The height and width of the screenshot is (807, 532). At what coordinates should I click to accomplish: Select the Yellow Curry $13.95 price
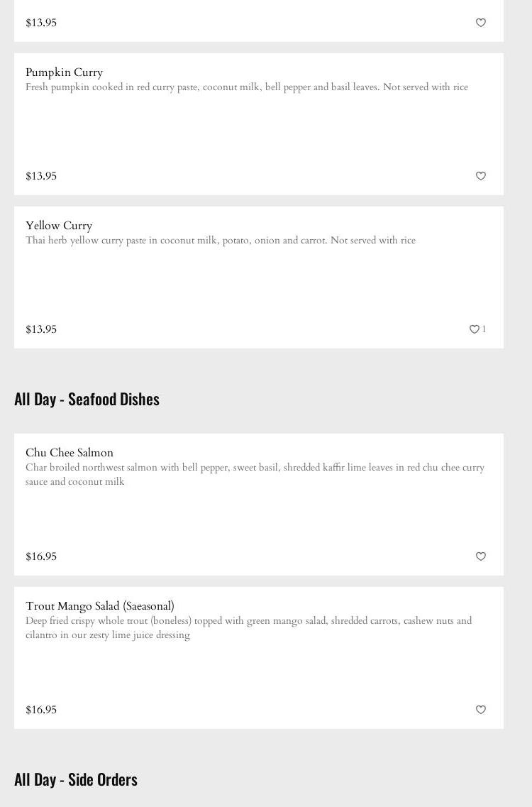tap(41, 329)
